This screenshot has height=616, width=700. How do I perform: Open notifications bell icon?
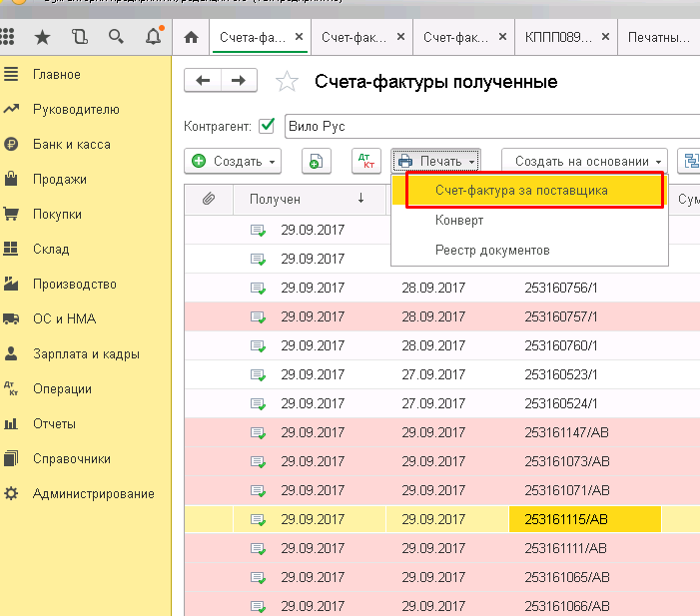[x=153, y=37]
